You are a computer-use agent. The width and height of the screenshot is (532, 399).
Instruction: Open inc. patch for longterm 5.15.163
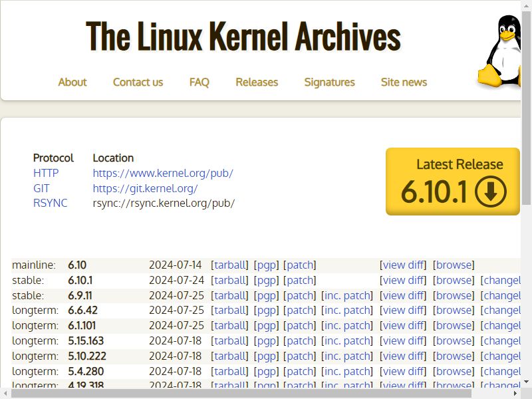pos(346,341)
